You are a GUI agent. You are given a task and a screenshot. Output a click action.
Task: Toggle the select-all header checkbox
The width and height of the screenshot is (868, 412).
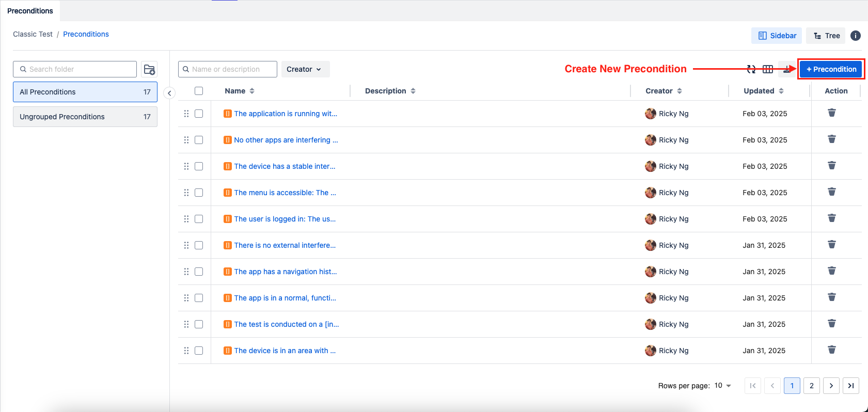pos(199,91)
